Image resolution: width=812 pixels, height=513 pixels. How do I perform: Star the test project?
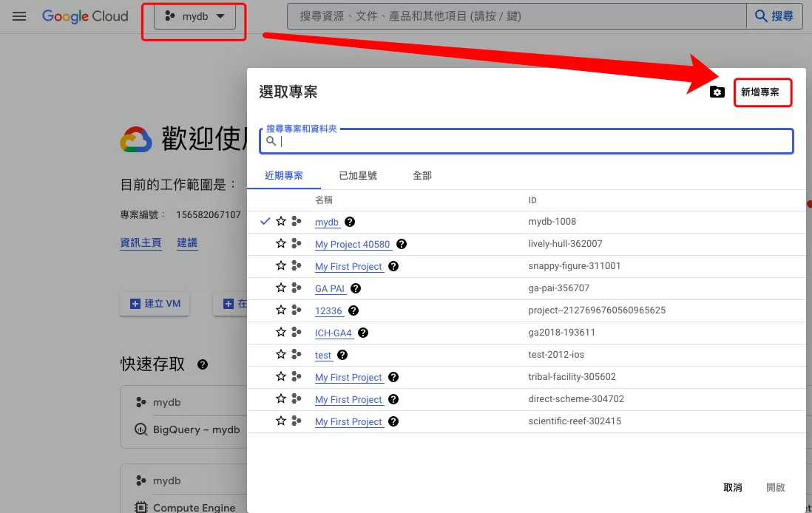tap(281, 355)
